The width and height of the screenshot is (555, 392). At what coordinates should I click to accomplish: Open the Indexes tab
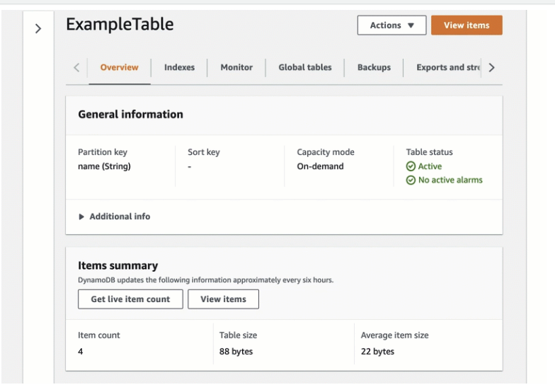click(179, 67)
